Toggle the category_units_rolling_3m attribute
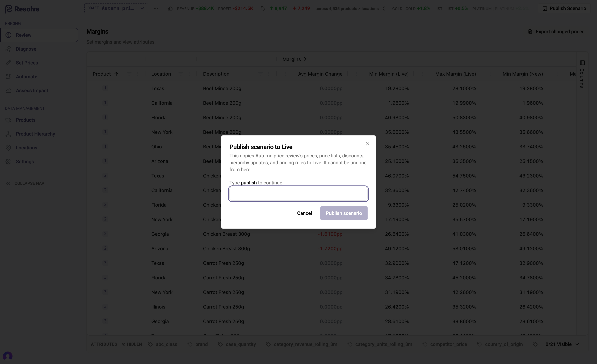 point(380,344)
